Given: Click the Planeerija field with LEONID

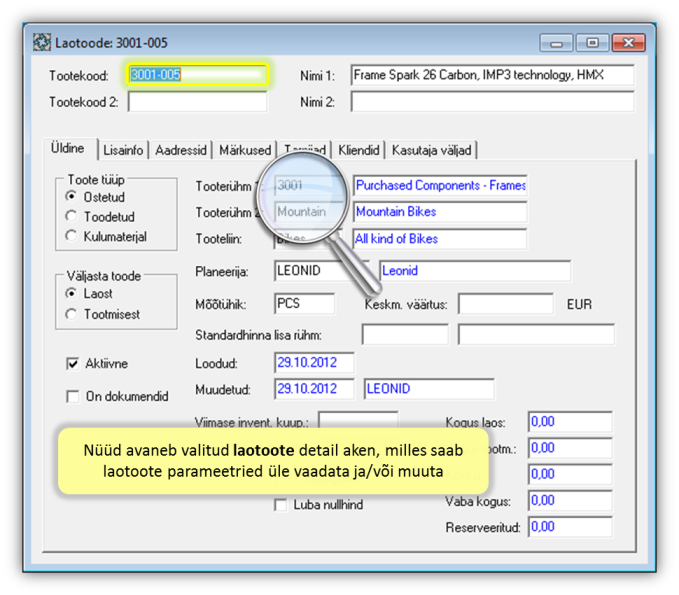Looking at the screenshot, I should [x=322, y=271].
